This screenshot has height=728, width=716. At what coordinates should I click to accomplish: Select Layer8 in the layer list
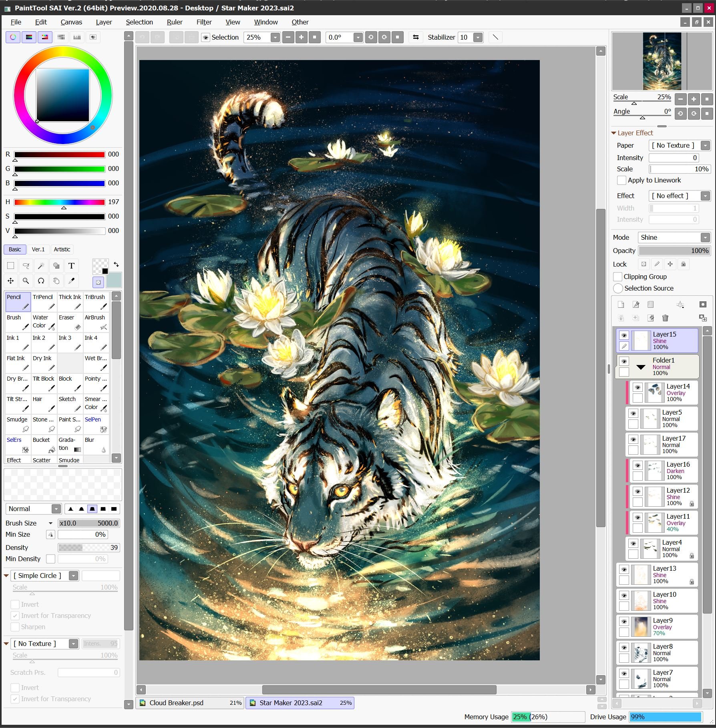(657, 653)
